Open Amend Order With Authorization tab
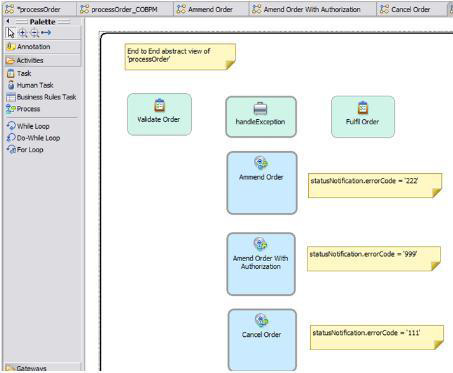Viewport: 453px width, 373px height. [x=313, y=9]
